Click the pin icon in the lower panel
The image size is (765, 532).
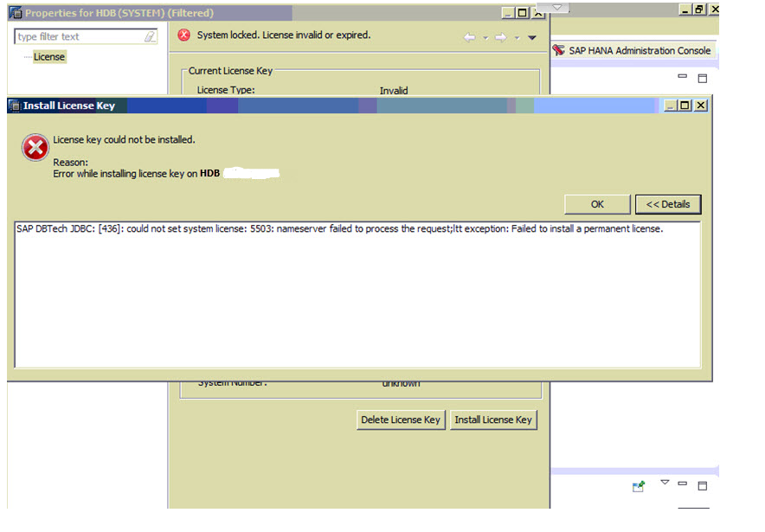pos(639,486)
